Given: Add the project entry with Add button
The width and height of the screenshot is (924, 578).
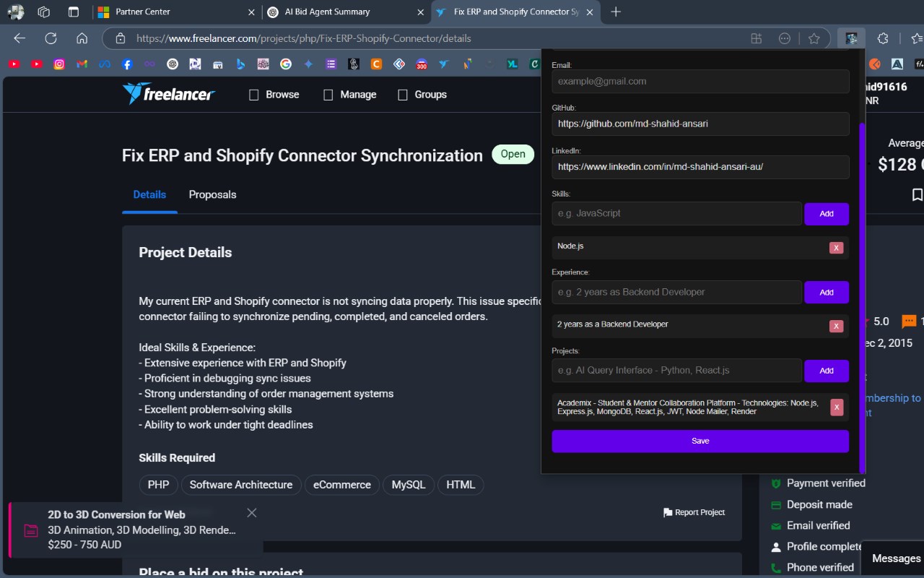Looking at the screenshot, I should click(x=827, y=371).
